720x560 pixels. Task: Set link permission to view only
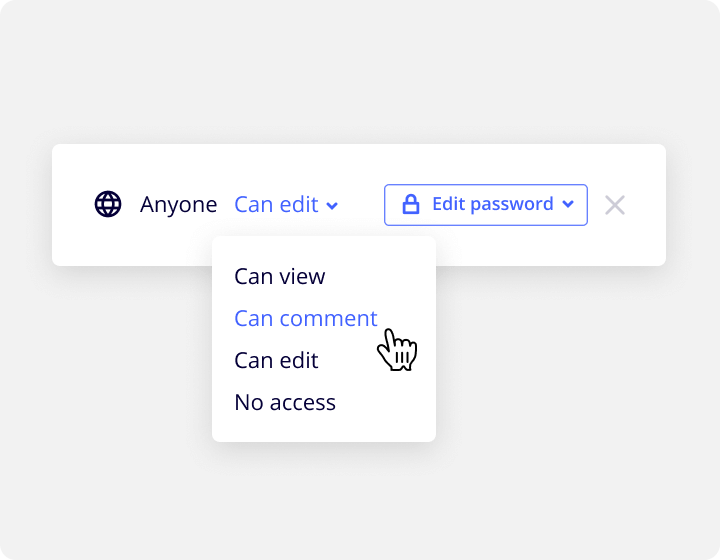[x=280, y=276]
